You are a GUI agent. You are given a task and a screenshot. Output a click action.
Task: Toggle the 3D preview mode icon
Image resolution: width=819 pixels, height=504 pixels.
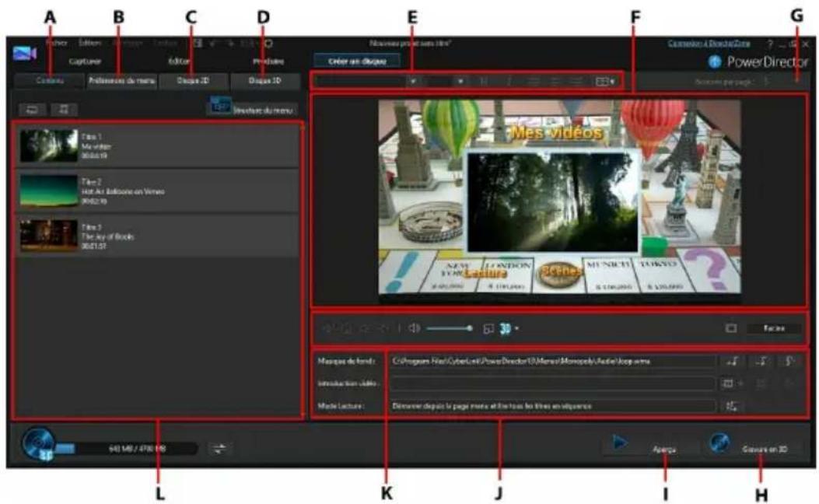505,328
